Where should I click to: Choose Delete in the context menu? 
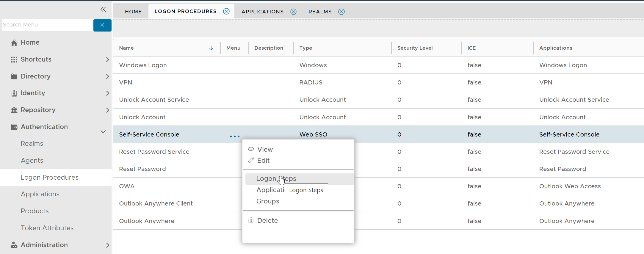tap(267, 220)
